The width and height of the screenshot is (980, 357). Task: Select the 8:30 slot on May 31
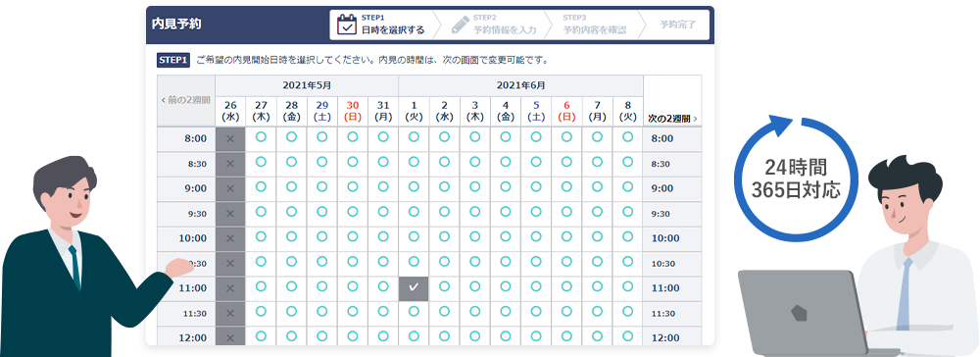point(383,161)
